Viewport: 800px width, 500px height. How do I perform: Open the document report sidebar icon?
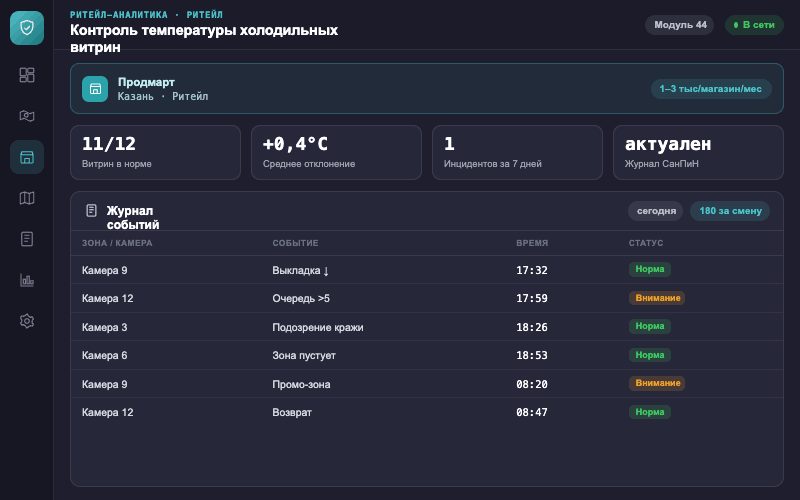tap(27, 239)
